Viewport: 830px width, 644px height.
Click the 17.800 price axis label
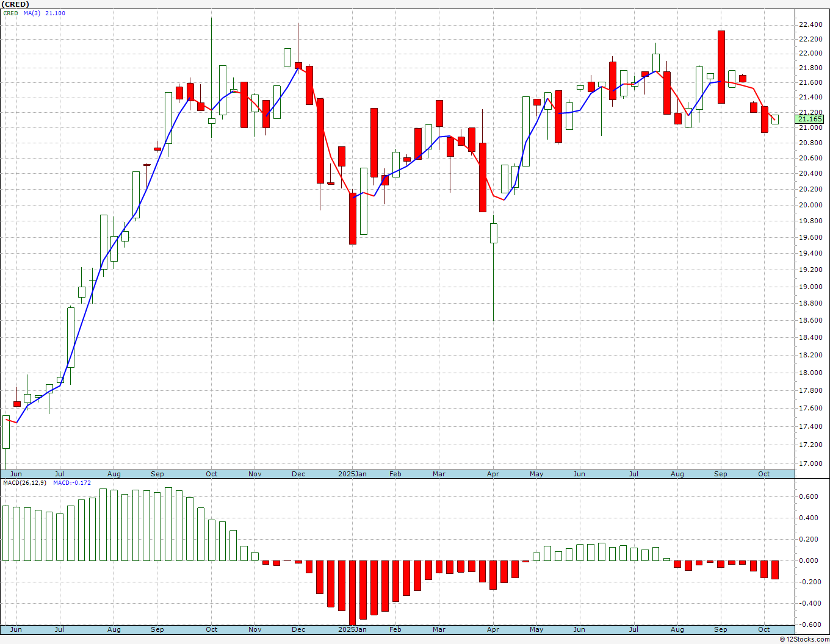(x=810, y=390)
